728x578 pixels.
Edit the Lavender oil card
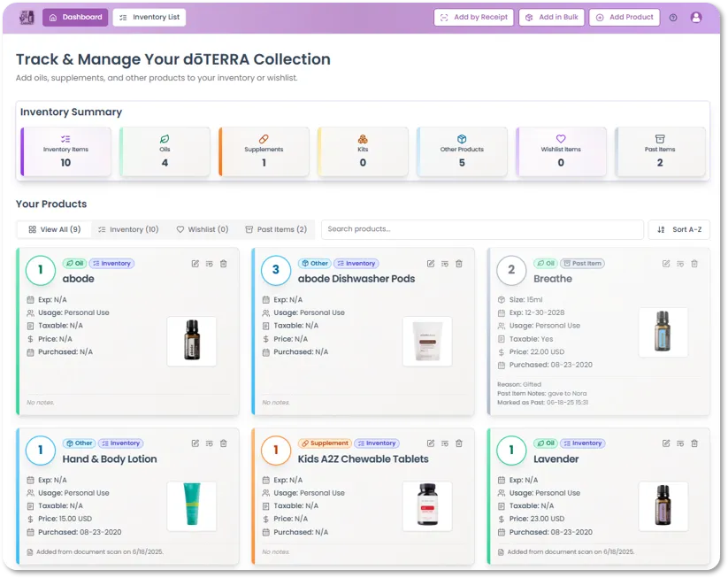[666, 443]
